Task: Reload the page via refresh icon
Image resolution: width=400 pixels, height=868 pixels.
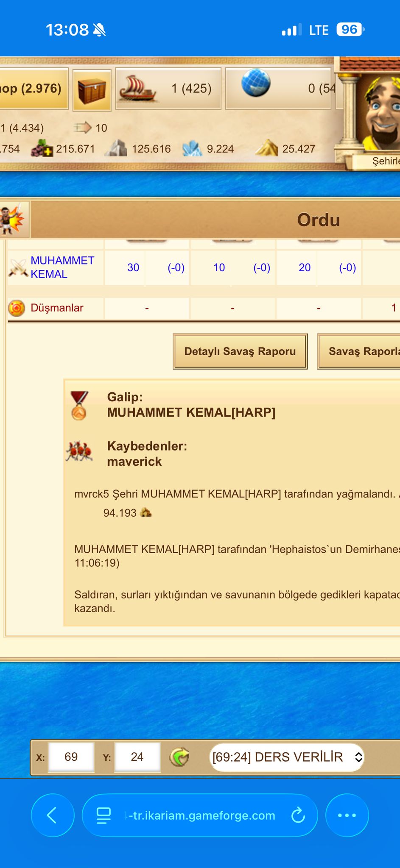Action: pos(298,815)
